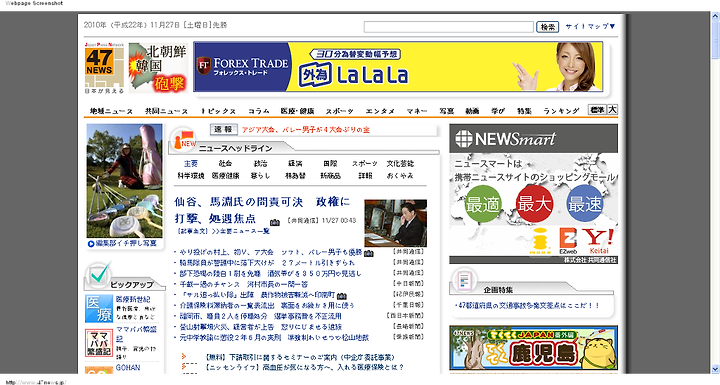Click the ピックアップ checkmark icon
This screenshot has height=385, width=720.
pos(98,275)
